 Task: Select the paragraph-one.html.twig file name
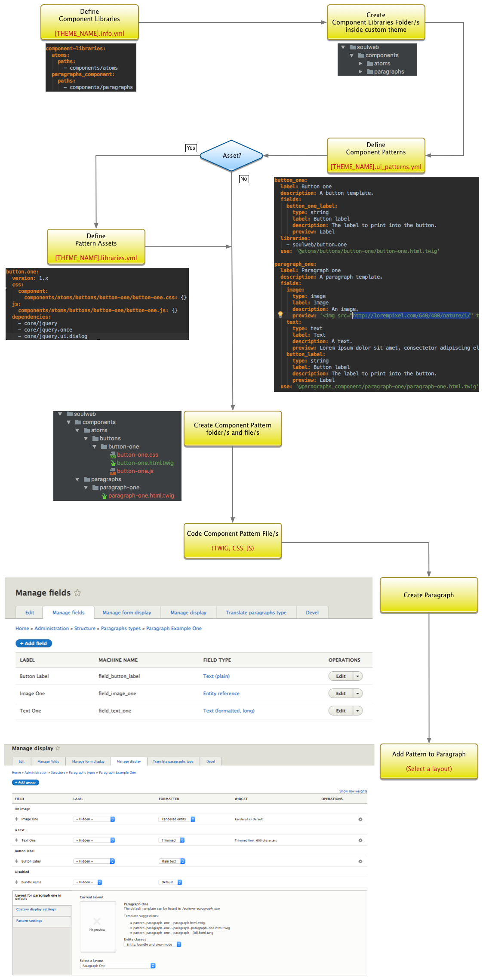pyautogui.click(x=141, y=496)
